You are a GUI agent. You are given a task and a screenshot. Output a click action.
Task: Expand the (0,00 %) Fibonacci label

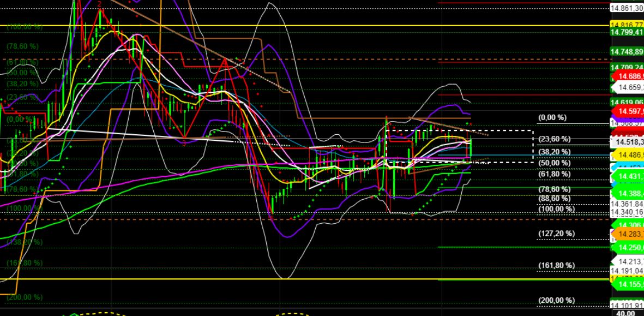[552, 117]
